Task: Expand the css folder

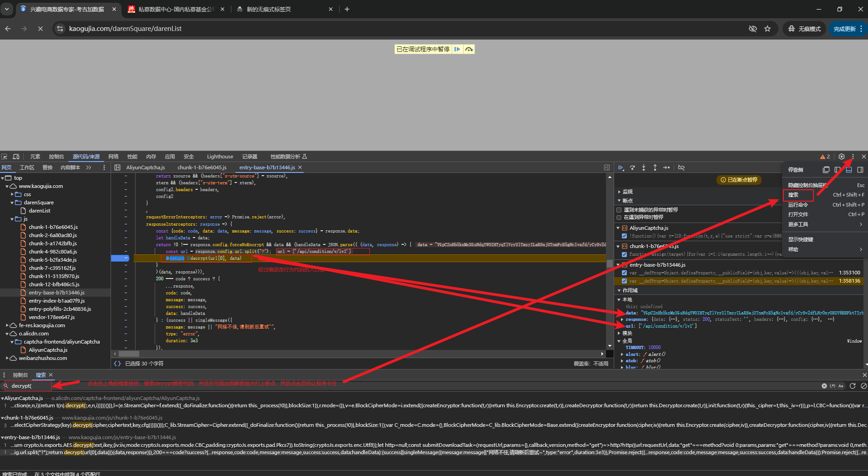Action: click(x=12, y=194)
